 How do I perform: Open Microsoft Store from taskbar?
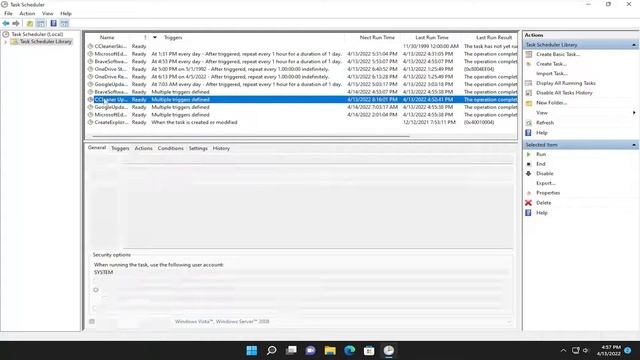point(369,351)
